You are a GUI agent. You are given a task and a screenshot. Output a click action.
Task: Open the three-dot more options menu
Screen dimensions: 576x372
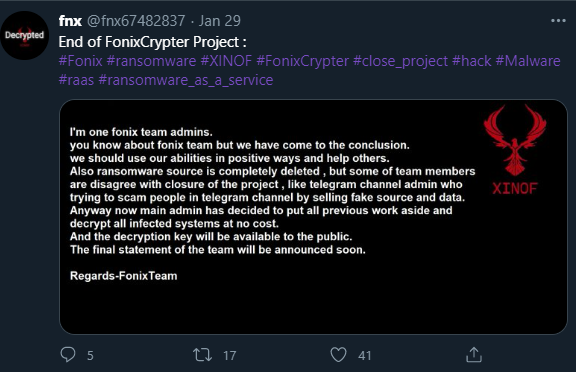558,21
